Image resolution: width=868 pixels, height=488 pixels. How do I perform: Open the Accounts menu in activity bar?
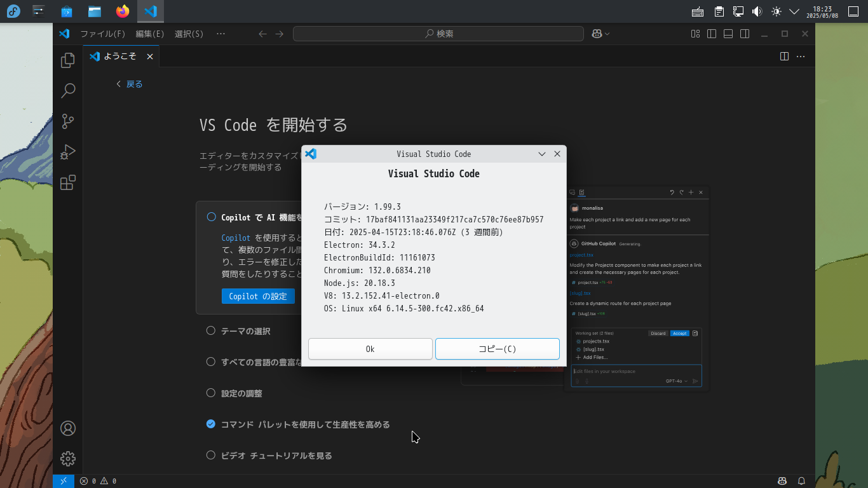[x=68, y=428]
